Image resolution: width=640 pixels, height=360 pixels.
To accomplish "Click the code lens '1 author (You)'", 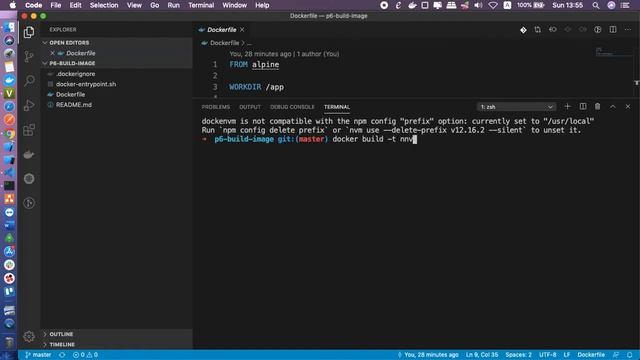I will pyautogui.click(x=318, y=54).
